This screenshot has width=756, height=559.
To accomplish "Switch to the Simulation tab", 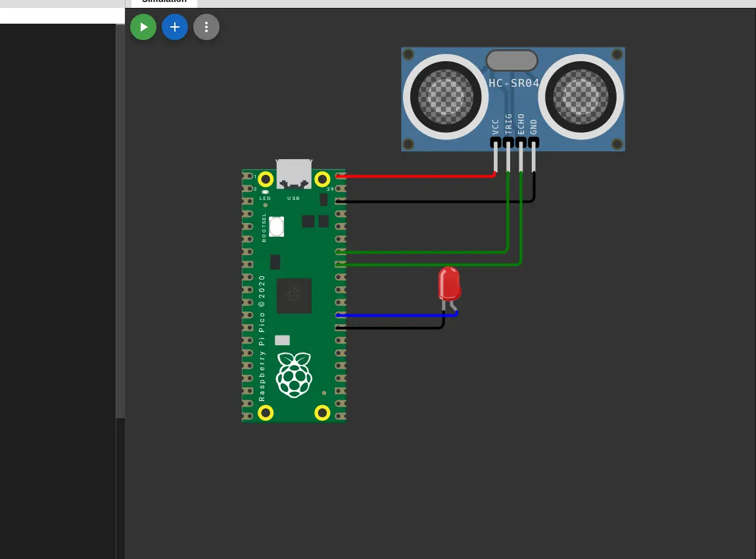I will [163, 2].
